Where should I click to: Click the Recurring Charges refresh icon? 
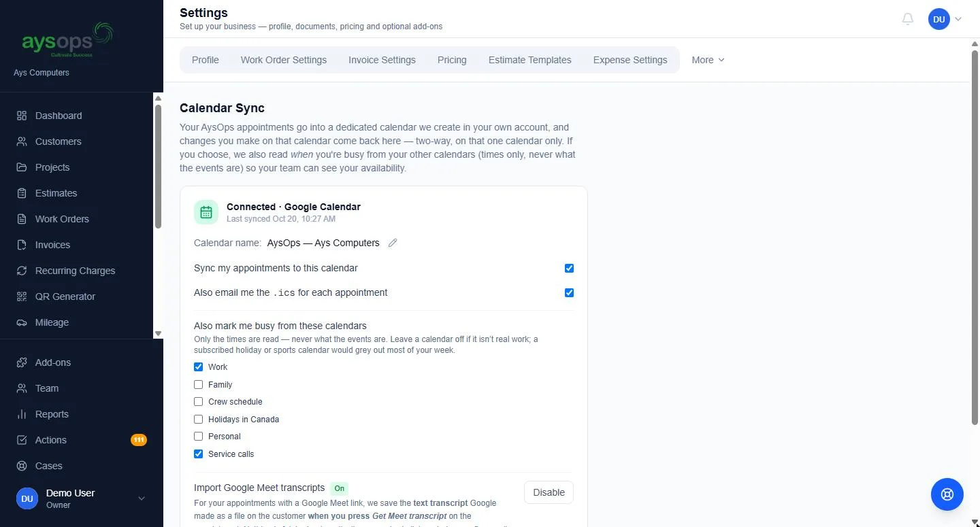[22, 271]
